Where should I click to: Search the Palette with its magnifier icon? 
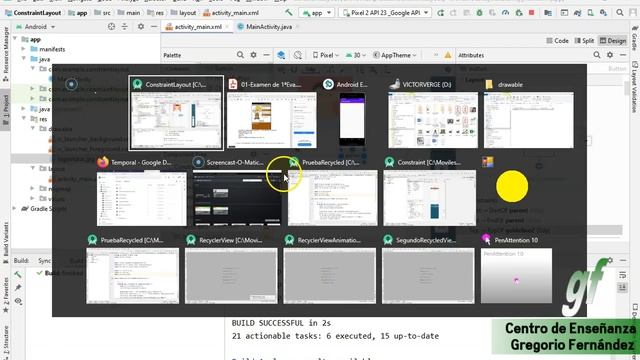coord(240,55)
